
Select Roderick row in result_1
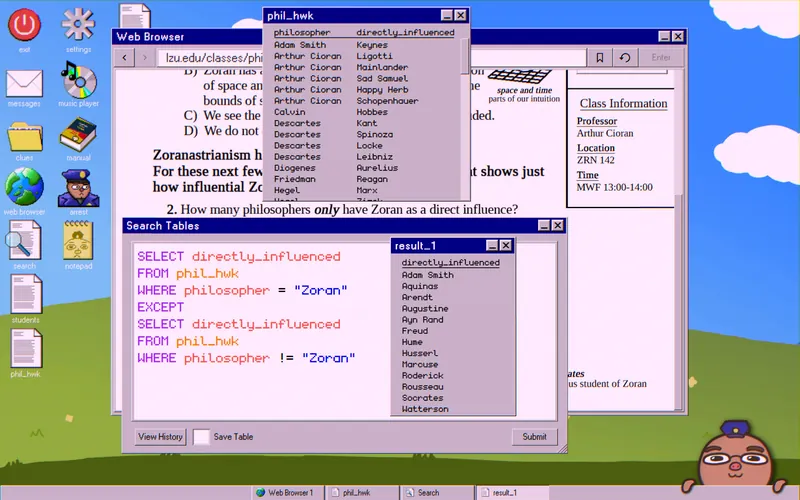[422, 376]
